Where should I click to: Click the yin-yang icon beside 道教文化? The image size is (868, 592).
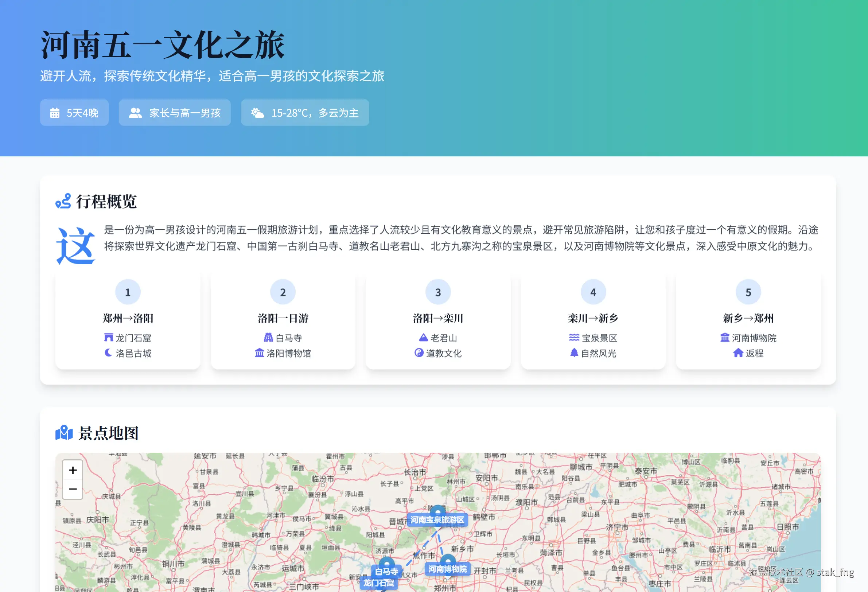pyautogui.click(x=419, y=353)
